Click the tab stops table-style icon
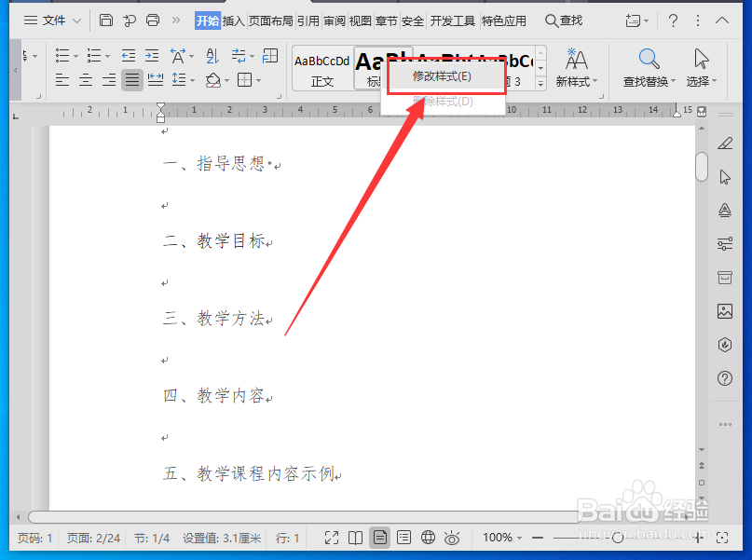This screenshot has width=752, height=560. [x=270, y=56]
